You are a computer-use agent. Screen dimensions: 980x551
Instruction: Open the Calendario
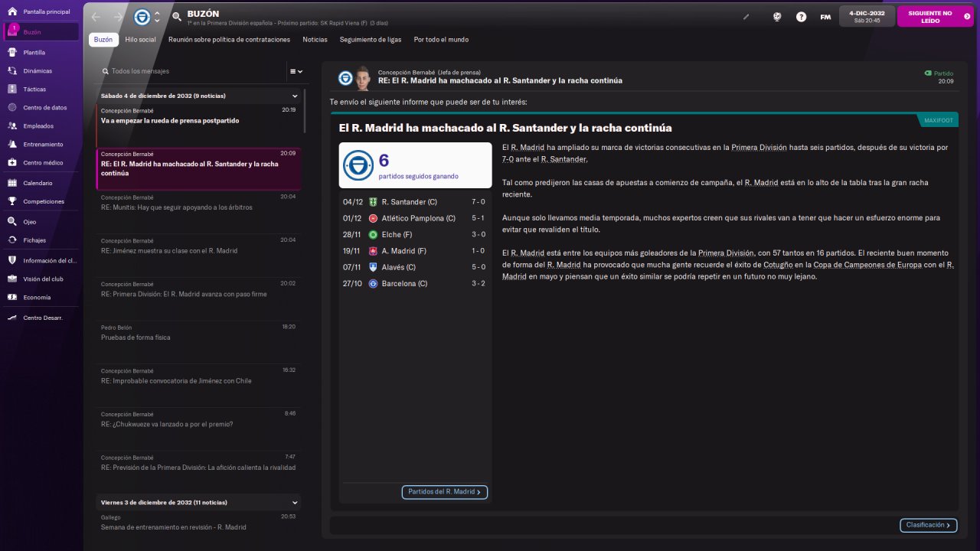click(x=41, y=183)
